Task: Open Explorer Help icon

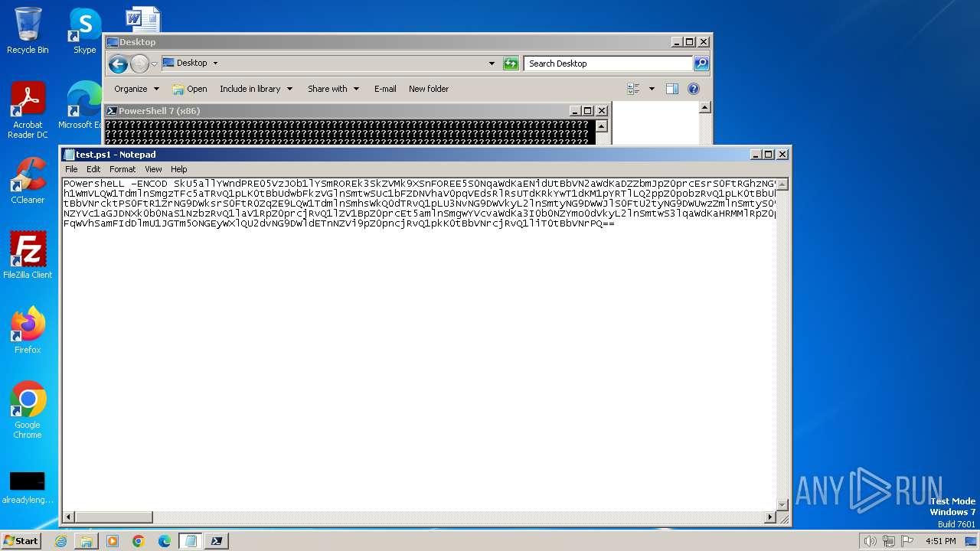Action: 694,89
